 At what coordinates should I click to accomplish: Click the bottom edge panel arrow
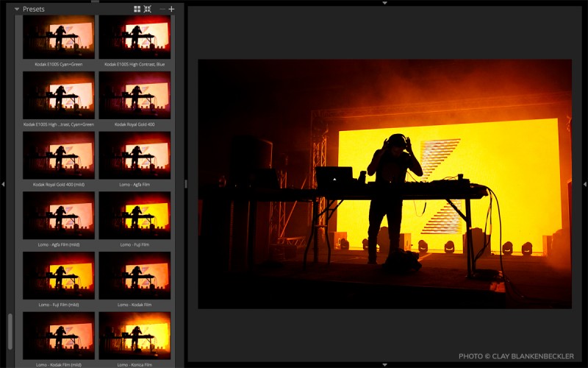point(384,364)
